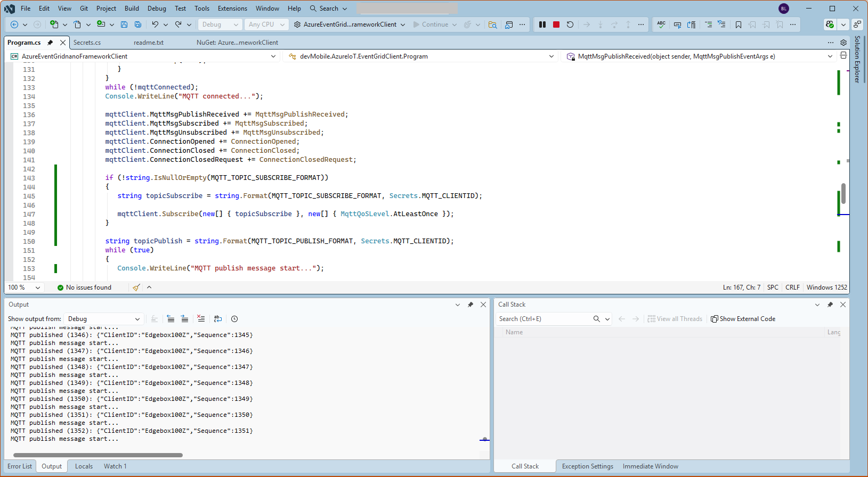Screen dimensions: 868x477
Task: Stop debugging with the red square
Action: pyautogui.click(x=556, y=24)
